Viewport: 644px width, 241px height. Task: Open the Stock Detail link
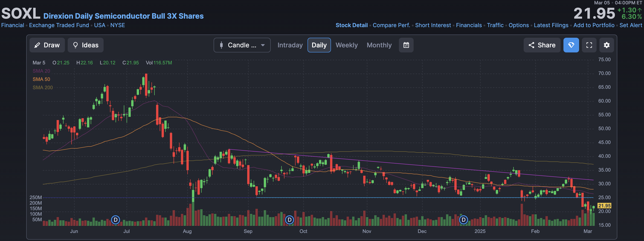351,25
